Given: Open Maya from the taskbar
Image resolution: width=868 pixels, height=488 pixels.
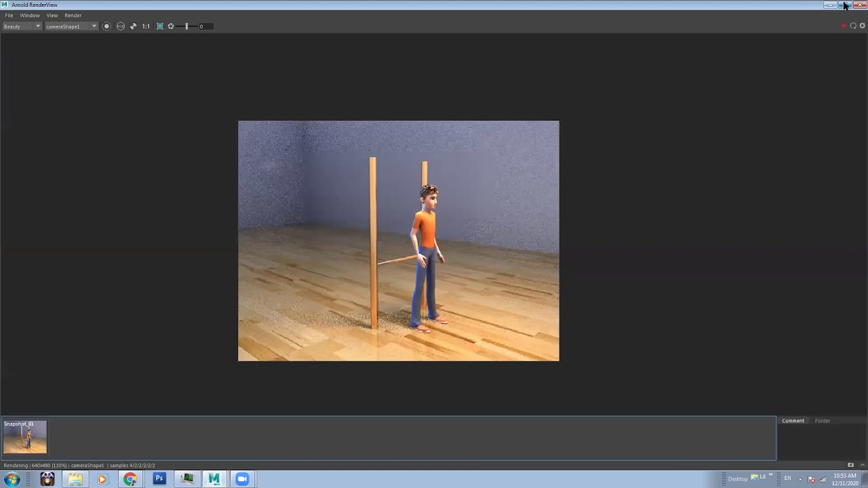Looking at the screenshot, I should coord(214,479).
